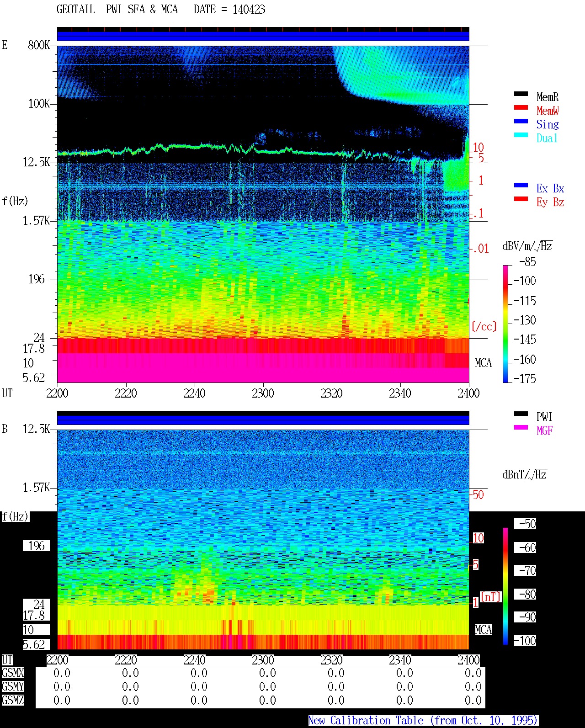
Task: Click the red [/cc] density unit label
Action: 484,326
